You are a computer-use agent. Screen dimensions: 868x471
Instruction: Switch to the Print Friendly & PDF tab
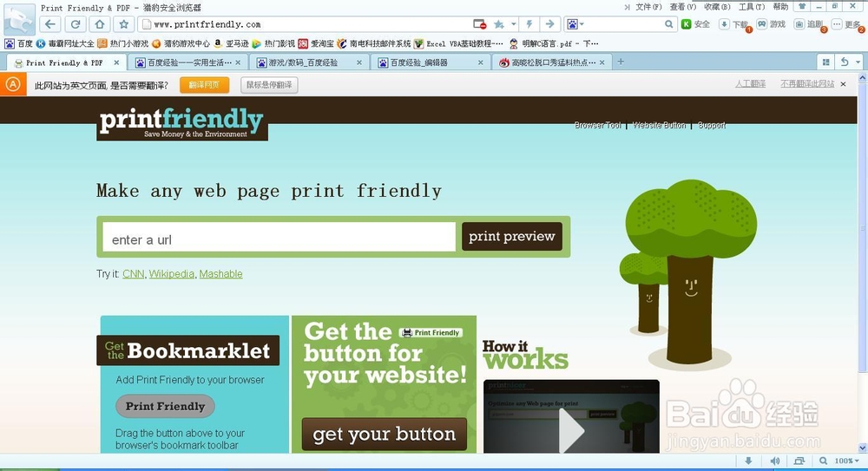click(x=64, y=62)
